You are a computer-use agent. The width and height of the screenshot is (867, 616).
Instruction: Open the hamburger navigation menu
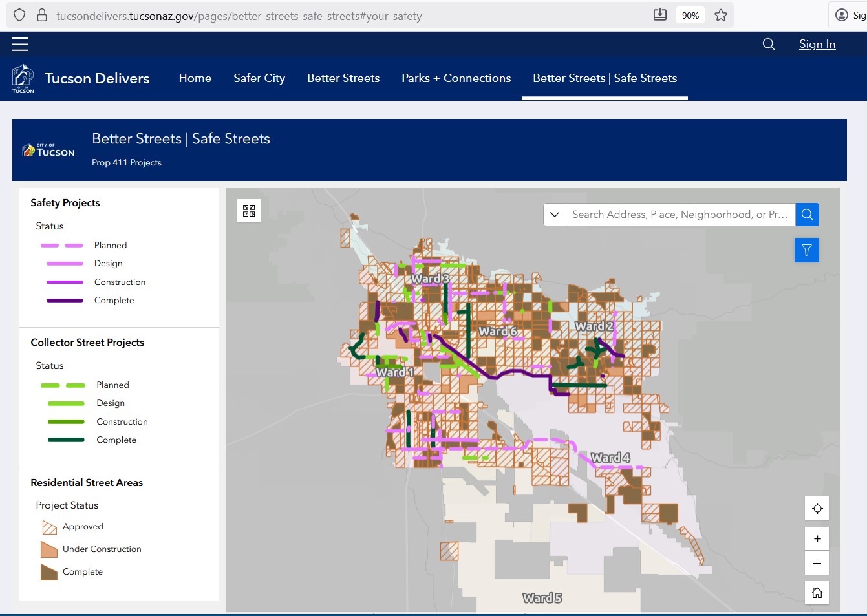pyautogui.click(x=21, y=44)
